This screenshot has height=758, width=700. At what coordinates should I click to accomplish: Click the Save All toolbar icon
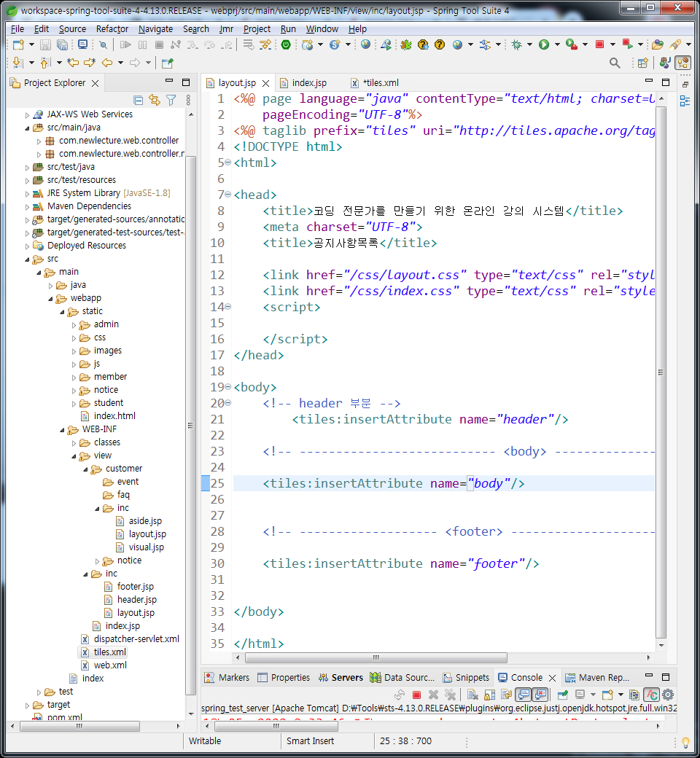(62, 45)
